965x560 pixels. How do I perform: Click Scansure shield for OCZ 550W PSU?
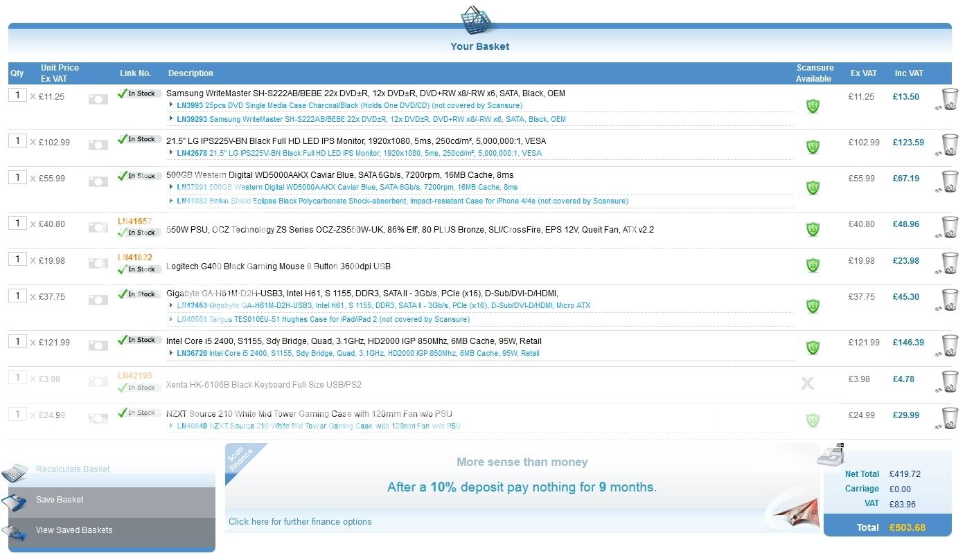pos(813,229)
